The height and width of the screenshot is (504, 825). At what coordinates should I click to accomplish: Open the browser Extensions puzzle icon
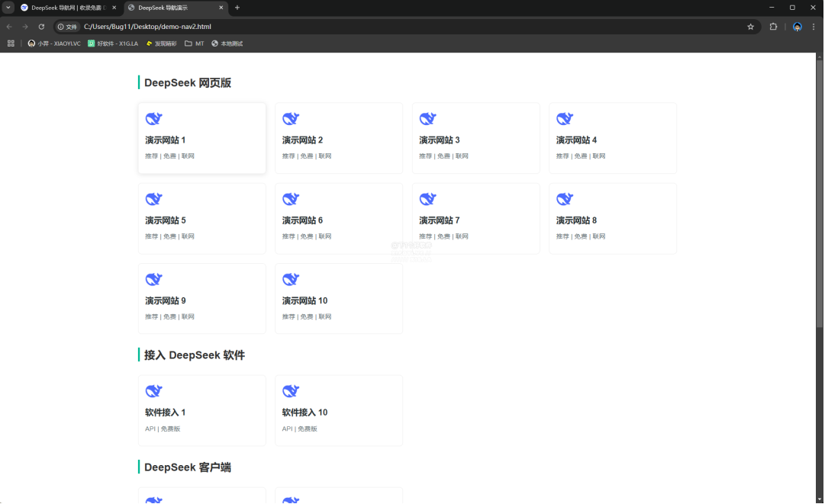tap(773, 27)
